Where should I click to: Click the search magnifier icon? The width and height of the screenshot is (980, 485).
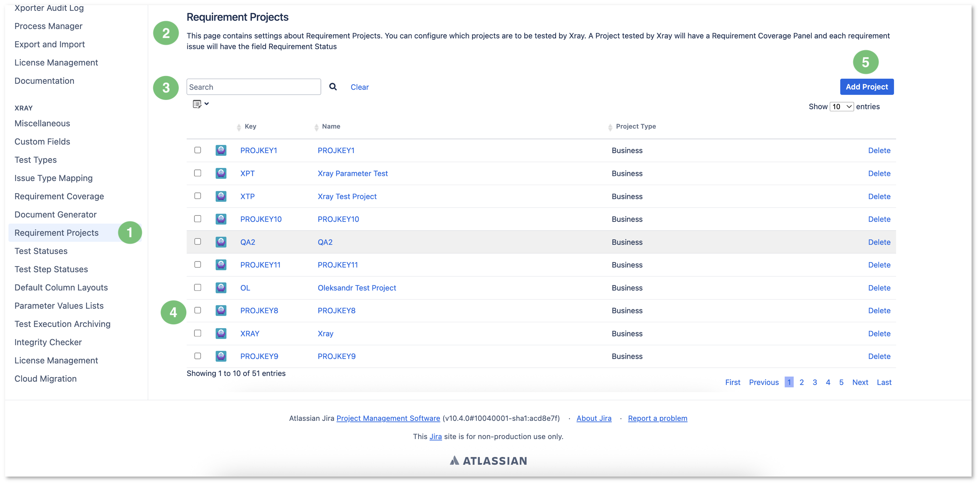coord(333,87)
